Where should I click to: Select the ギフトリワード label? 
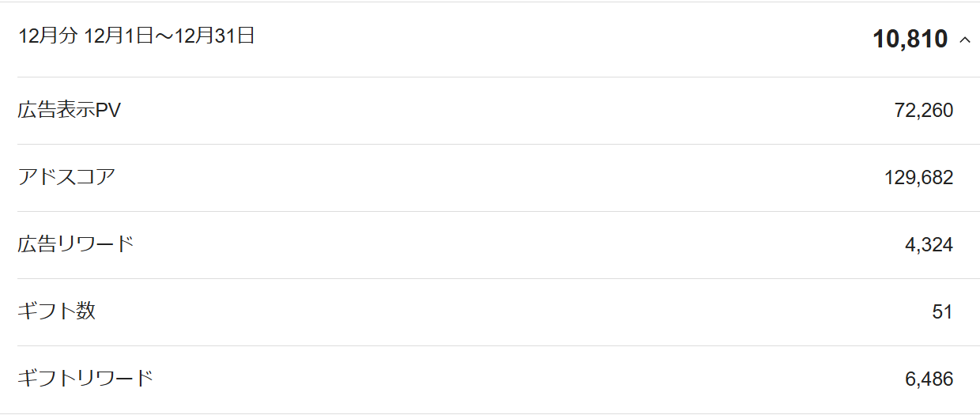coord(85,379)
